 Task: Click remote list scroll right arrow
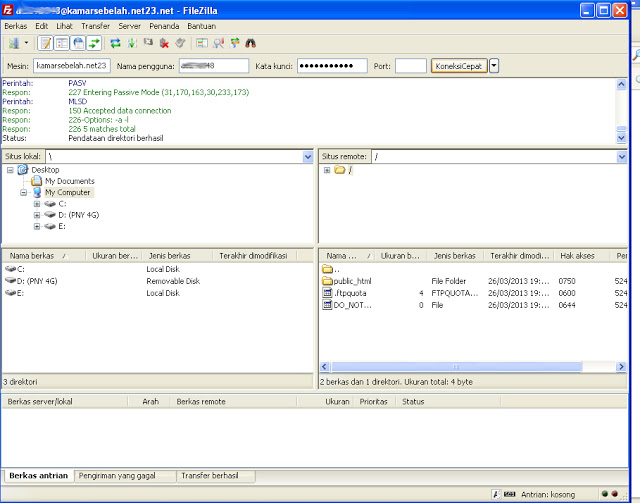(621, 367)
